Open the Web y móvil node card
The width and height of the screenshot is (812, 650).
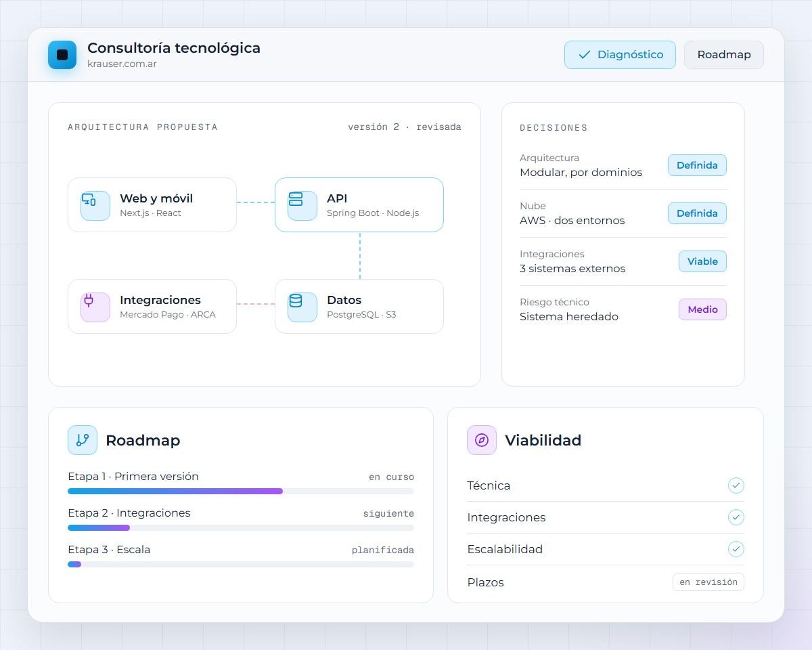152,205
